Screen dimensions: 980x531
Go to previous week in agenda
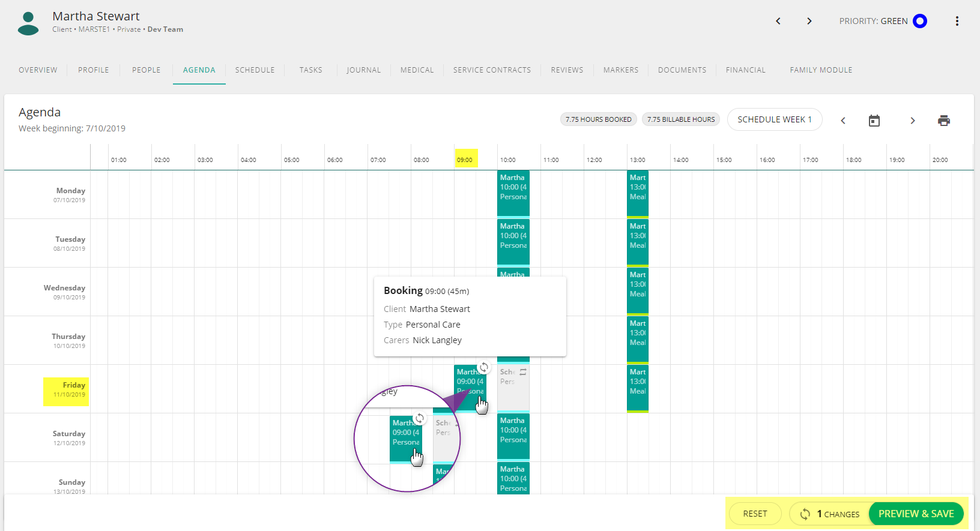(843, 121)
